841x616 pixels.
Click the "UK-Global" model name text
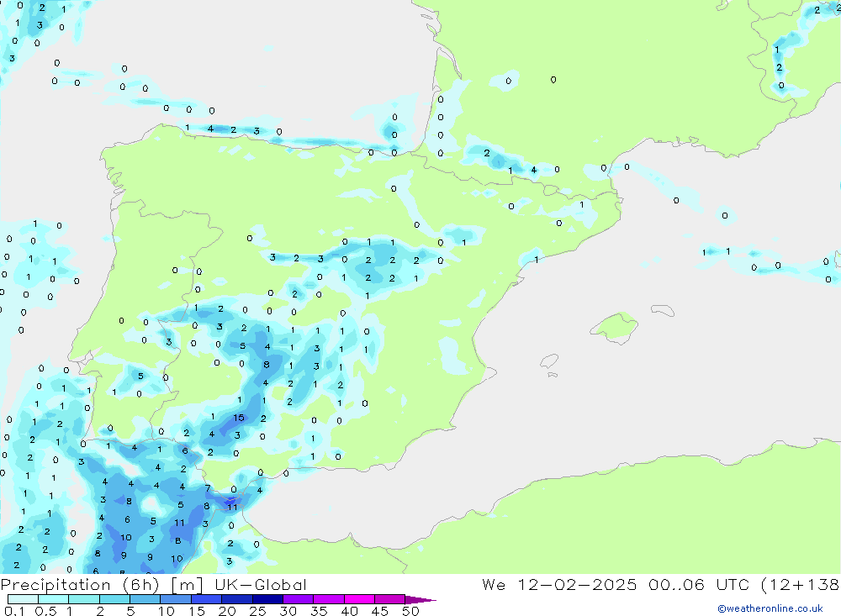pos(261,585)
